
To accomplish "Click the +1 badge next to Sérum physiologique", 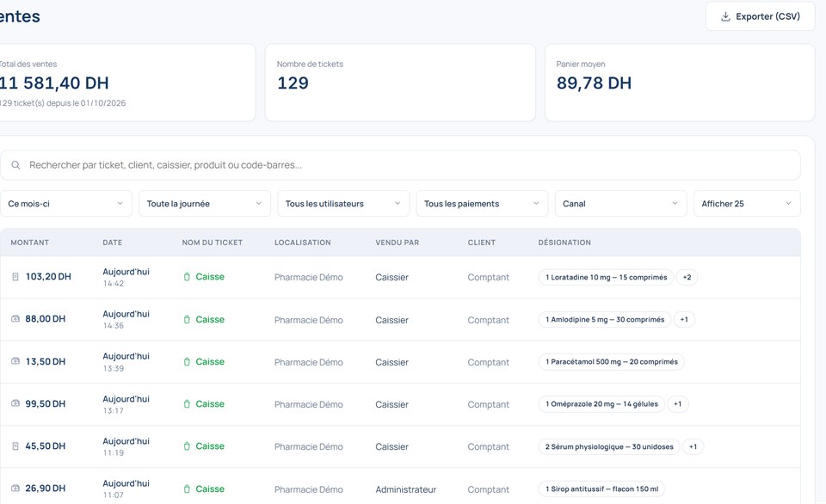I will click(x=693, y=446).
